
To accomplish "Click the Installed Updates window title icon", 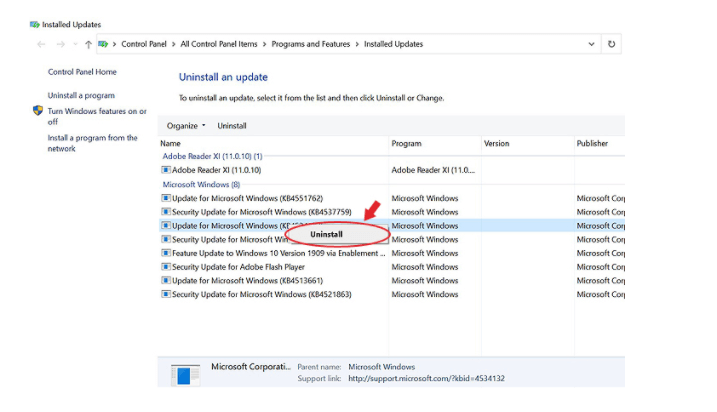I will (35, 24).
